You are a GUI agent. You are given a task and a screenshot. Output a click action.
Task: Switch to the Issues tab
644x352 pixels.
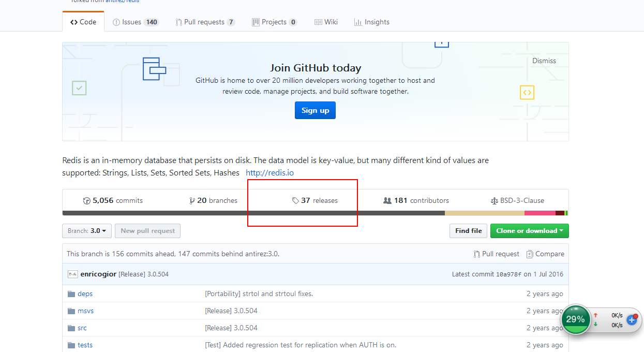136,22
